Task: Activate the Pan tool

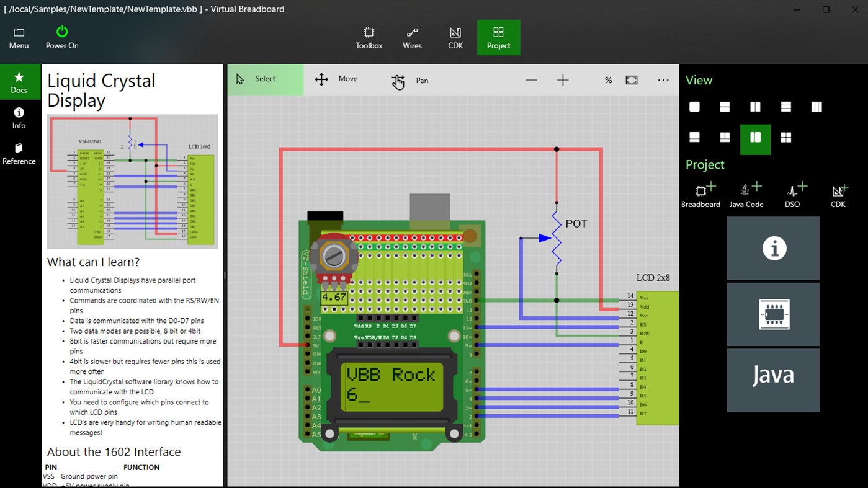Action: tap(411, 79)
